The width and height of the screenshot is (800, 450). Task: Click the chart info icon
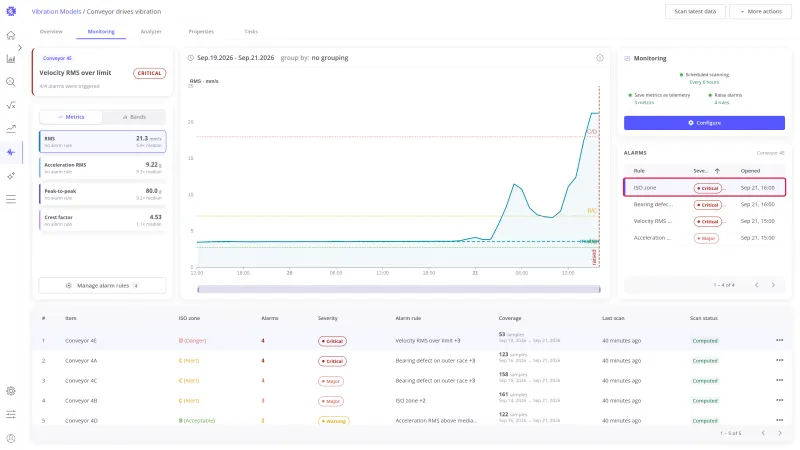[600, 58]
